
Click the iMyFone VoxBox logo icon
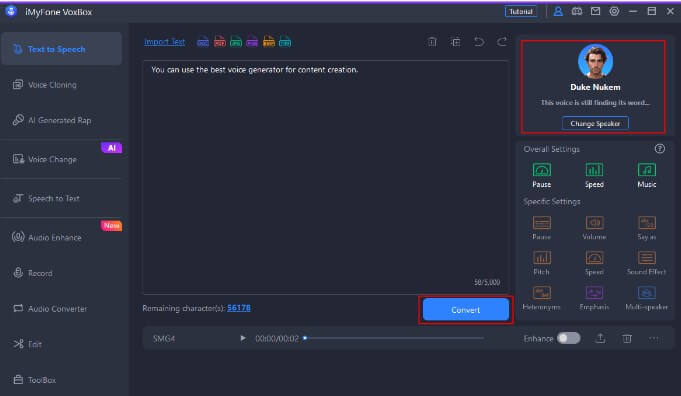[x=11, y=11]
